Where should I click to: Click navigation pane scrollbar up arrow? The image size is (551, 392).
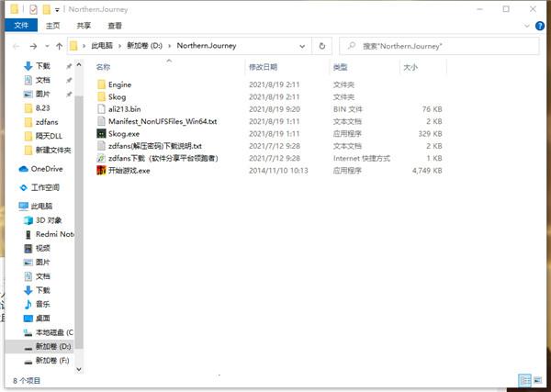point(79,64)
